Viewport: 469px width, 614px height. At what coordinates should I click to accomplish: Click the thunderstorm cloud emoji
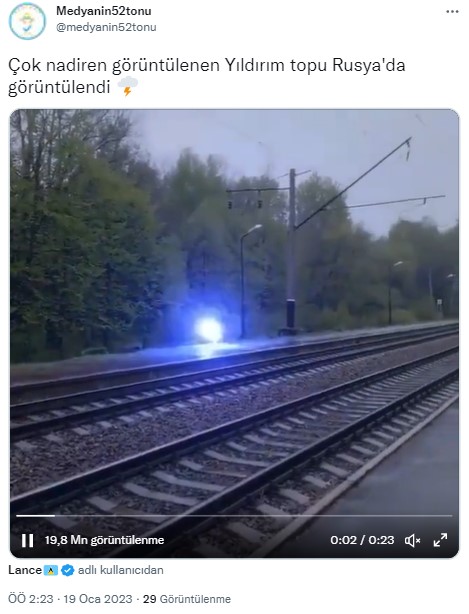click(128, 86)
